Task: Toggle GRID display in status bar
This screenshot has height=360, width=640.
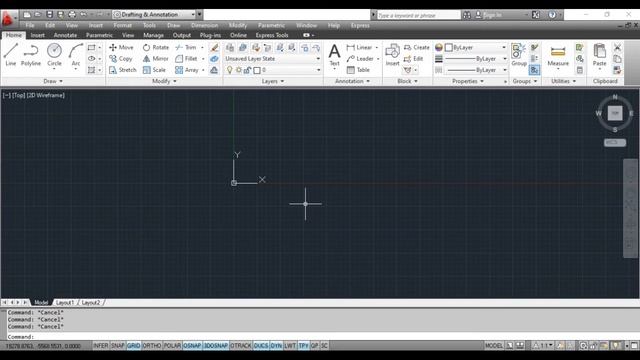Action: tap(133, 346)
